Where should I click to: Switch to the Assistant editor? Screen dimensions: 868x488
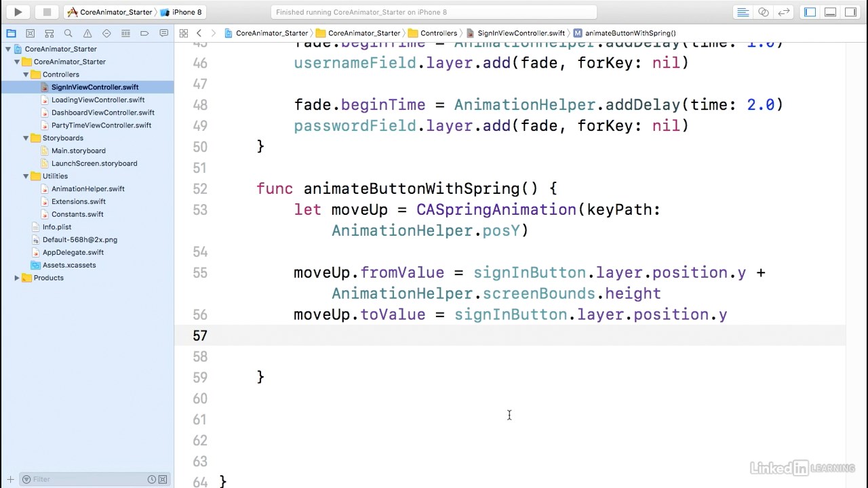click(x=764, y=12)
